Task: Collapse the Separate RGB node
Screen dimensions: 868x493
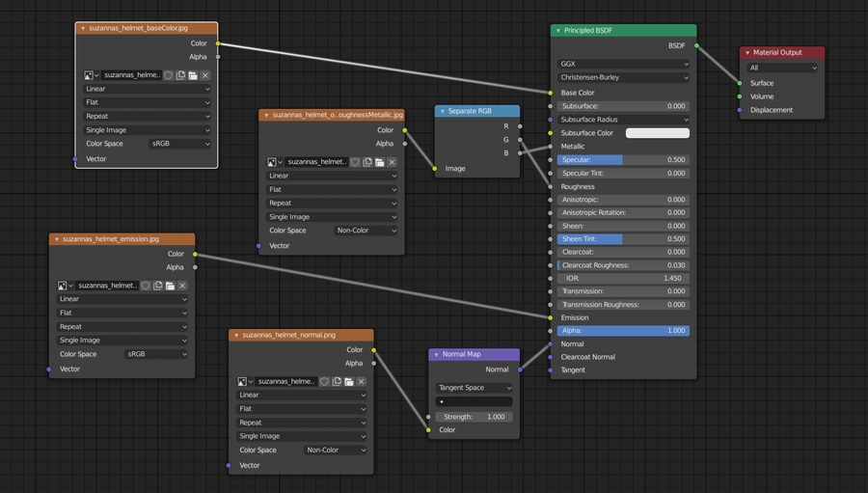Action: (x=443, y=111)
